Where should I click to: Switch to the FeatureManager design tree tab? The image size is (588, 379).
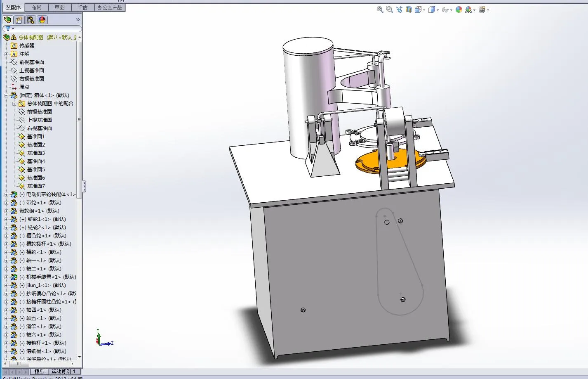pyautogui.click(x=7, y=20)
